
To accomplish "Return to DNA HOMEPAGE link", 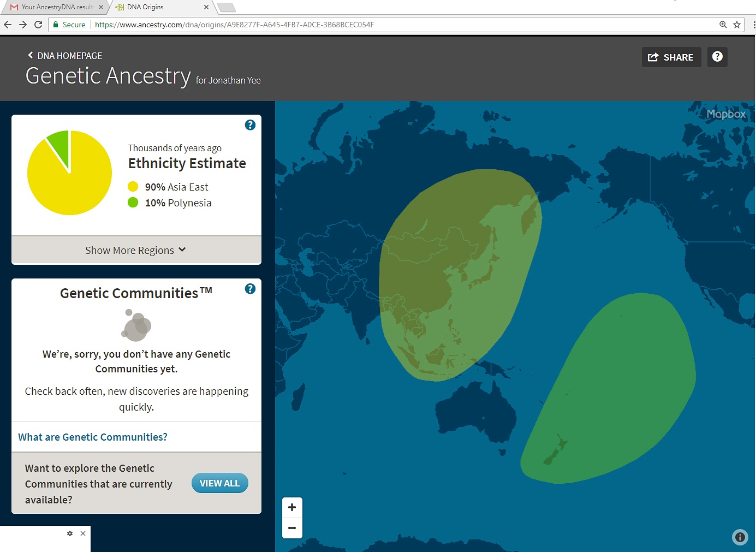I will (x=69, y=56).
